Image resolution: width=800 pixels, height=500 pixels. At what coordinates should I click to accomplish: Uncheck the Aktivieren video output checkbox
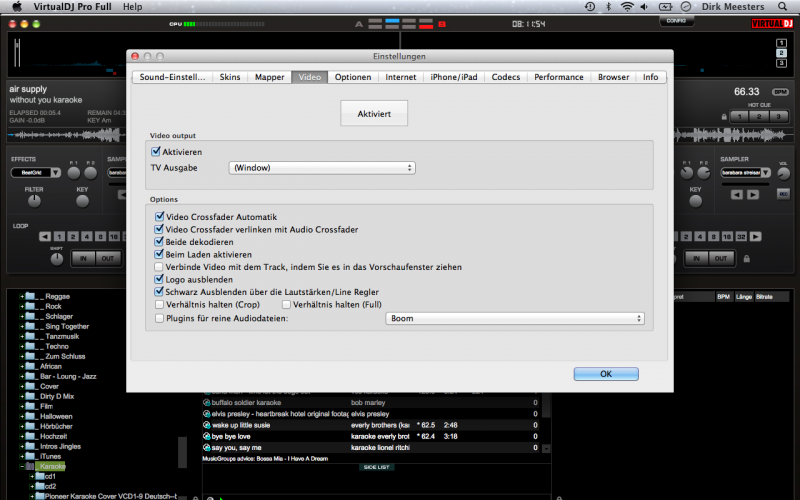[156, 152]
